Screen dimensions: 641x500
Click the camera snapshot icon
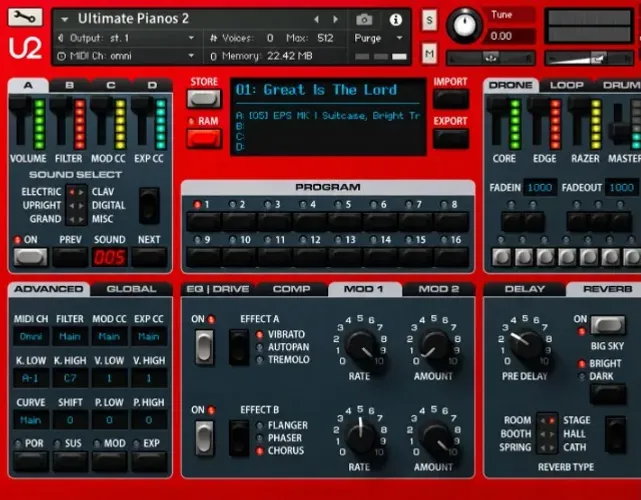tap(364, 19)
